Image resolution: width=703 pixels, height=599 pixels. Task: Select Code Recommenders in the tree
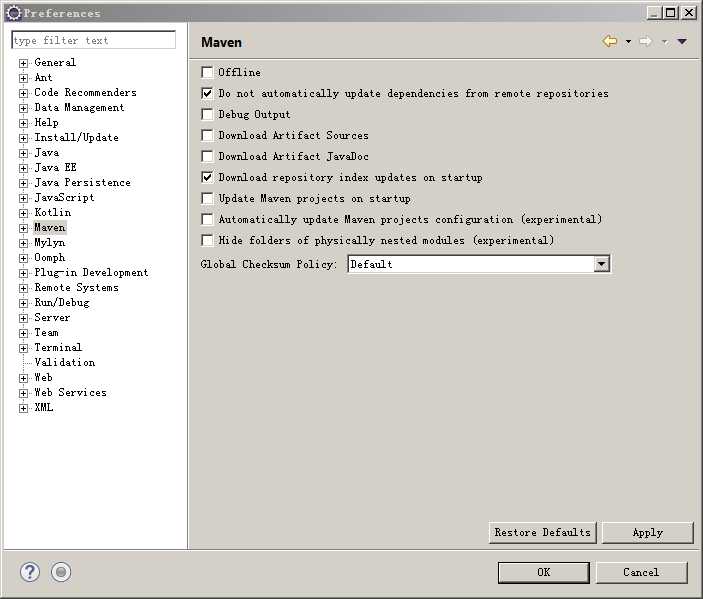pyautogui.click(x=85, y=92)
